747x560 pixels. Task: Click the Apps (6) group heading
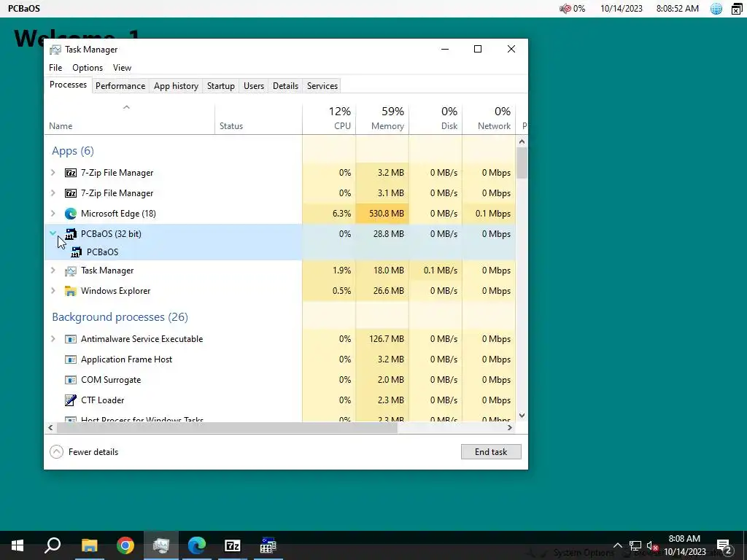click(x=73, y=151)
